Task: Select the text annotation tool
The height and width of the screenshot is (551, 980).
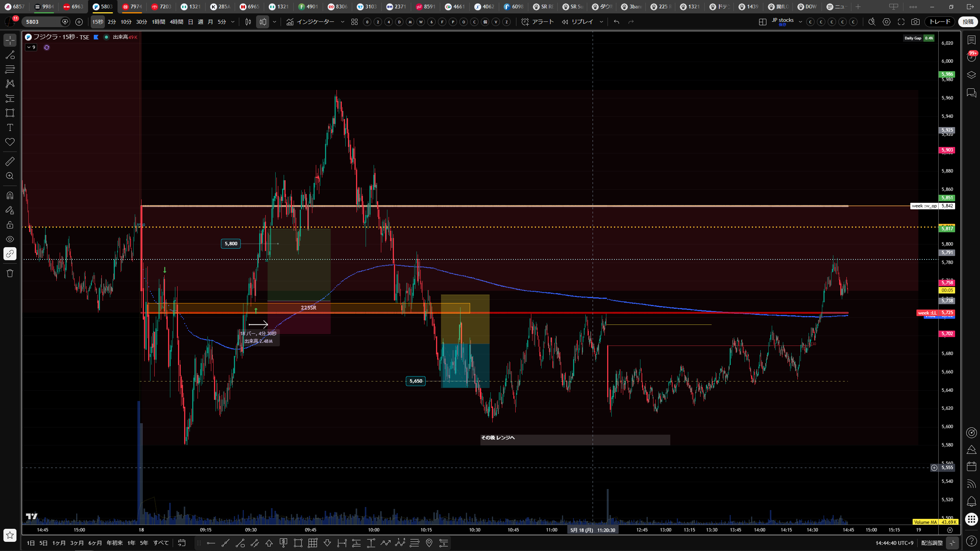Action: 10,127
